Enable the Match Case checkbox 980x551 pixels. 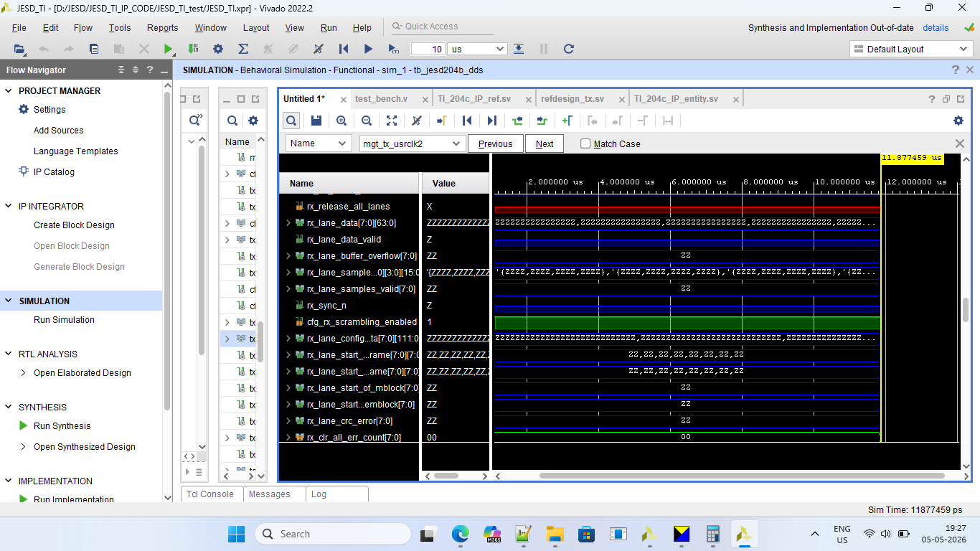pyautogui.click(x=585, y=143)
